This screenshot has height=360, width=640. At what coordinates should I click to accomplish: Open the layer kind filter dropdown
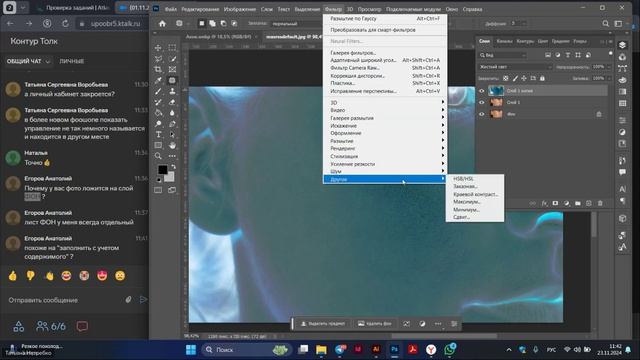click(x=503, y=55)
